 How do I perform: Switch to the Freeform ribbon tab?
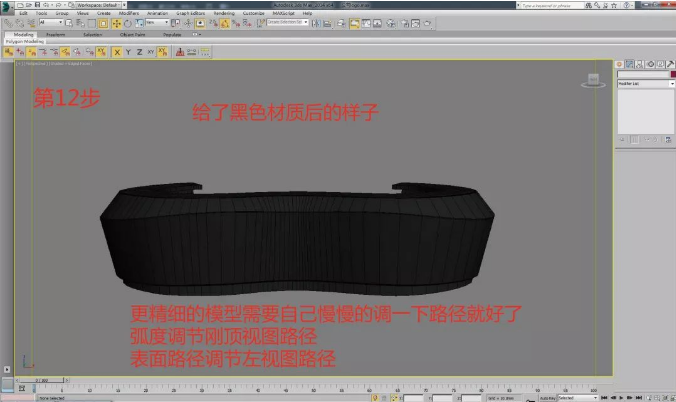click(56, 34)
